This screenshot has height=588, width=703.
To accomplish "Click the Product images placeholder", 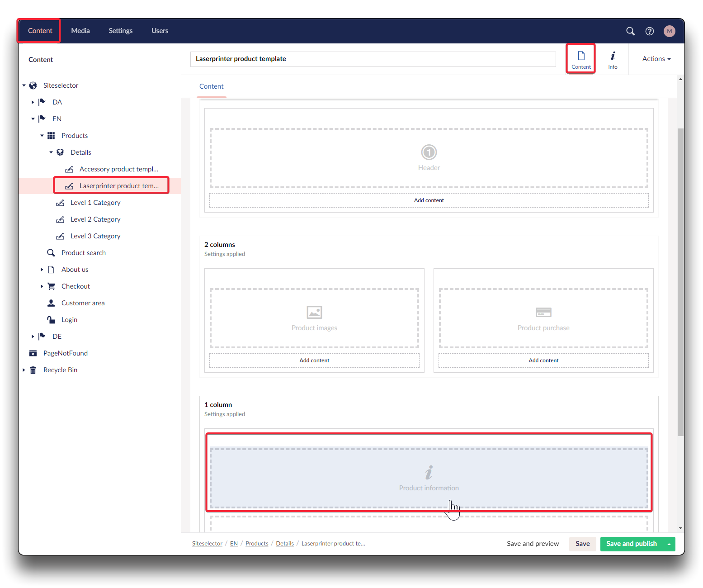I will pos(314,318).
